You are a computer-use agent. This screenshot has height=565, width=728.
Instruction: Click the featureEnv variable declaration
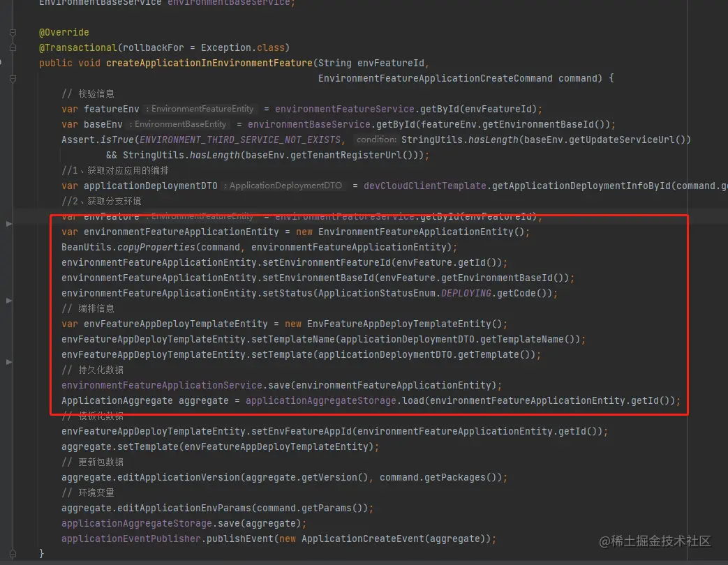(x=112, y=109)
